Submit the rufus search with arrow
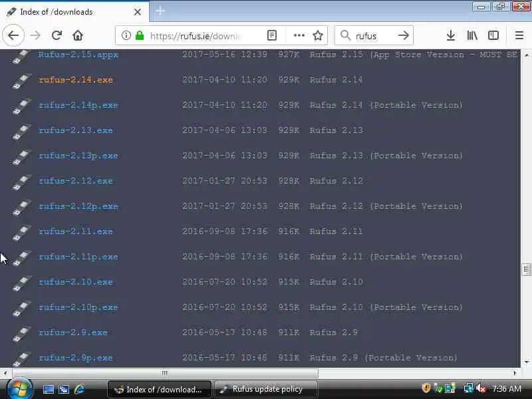 (x=404, y=35)
